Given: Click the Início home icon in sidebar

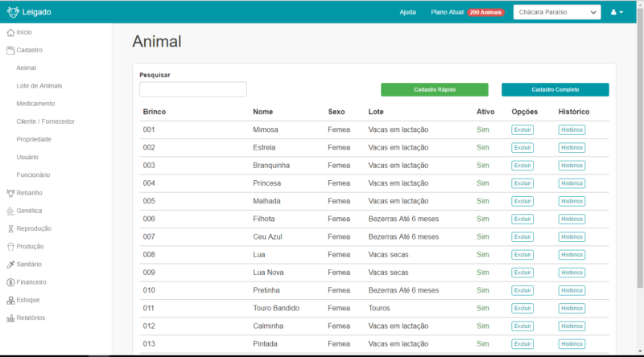Looking at the screenshot, I should pos(10,32).
